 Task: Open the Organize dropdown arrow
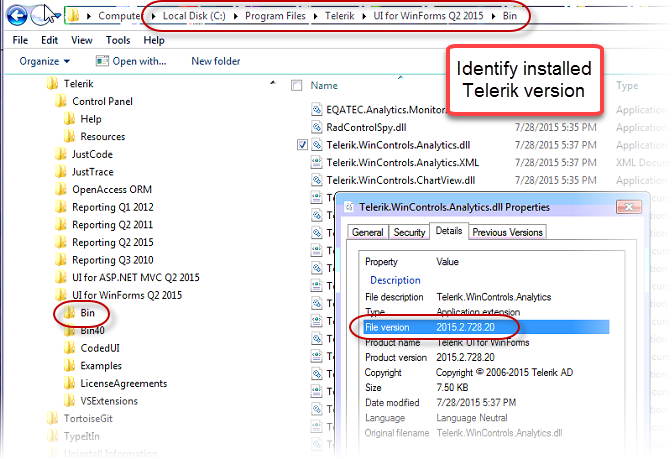coord(66,61)
